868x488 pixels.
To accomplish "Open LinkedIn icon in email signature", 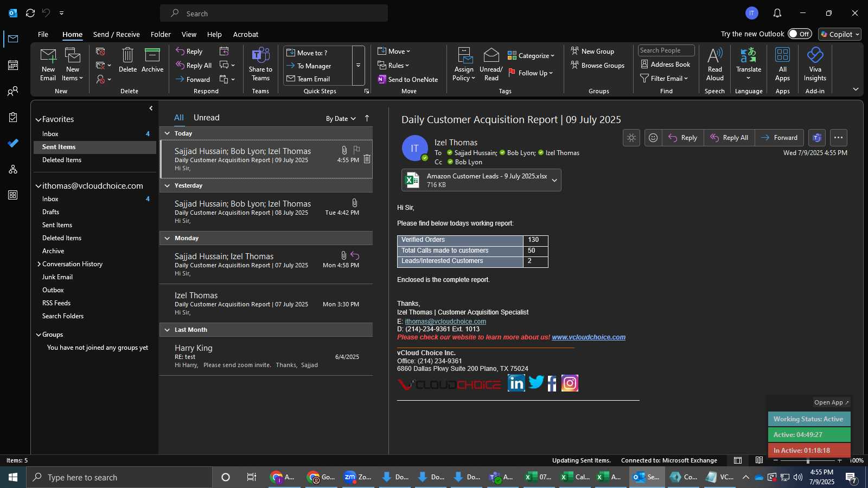I will 516,383.
